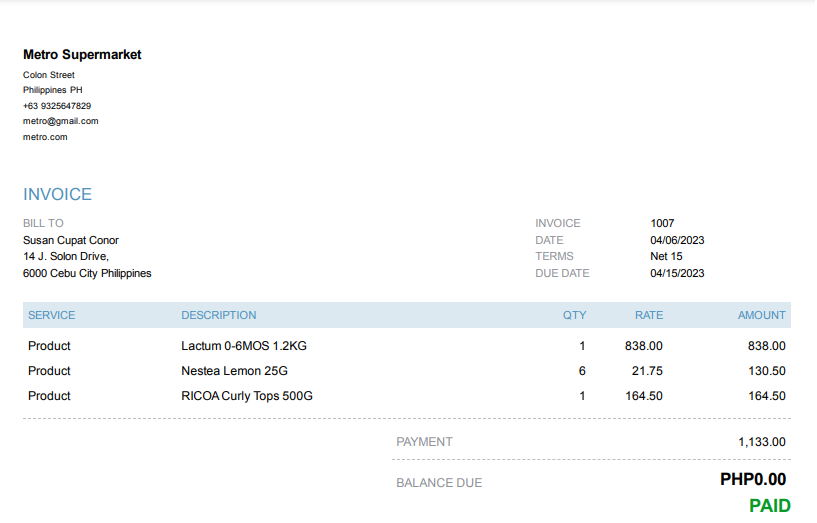The height and width of the screenshot is (523, 817).
Task: Click the amount 838.00 in Lactum row
Action: pyautogui.click(x=767, y=346)
